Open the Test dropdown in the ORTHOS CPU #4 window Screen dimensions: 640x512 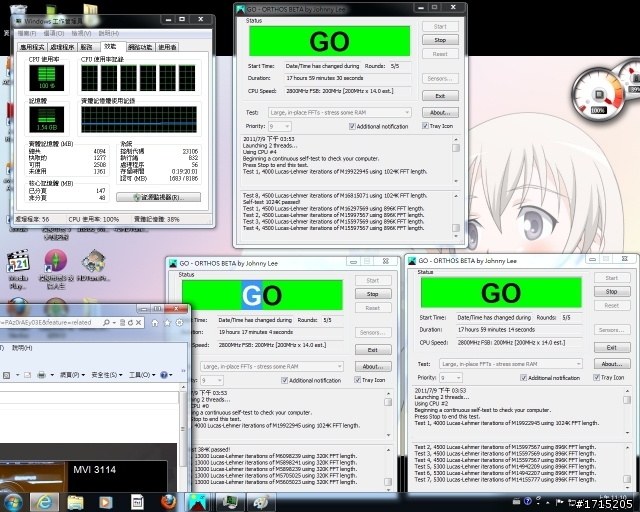click(340, 112)
